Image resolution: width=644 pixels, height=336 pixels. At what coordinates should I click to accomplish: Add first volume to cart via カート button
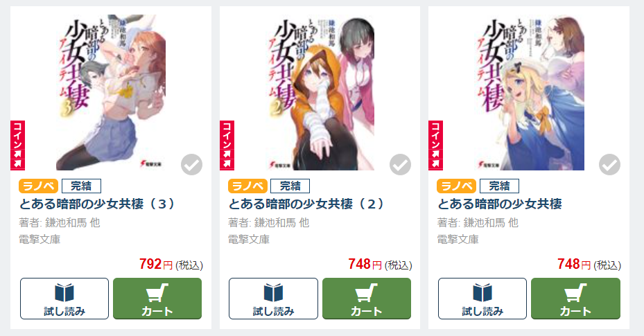point(576,299)
